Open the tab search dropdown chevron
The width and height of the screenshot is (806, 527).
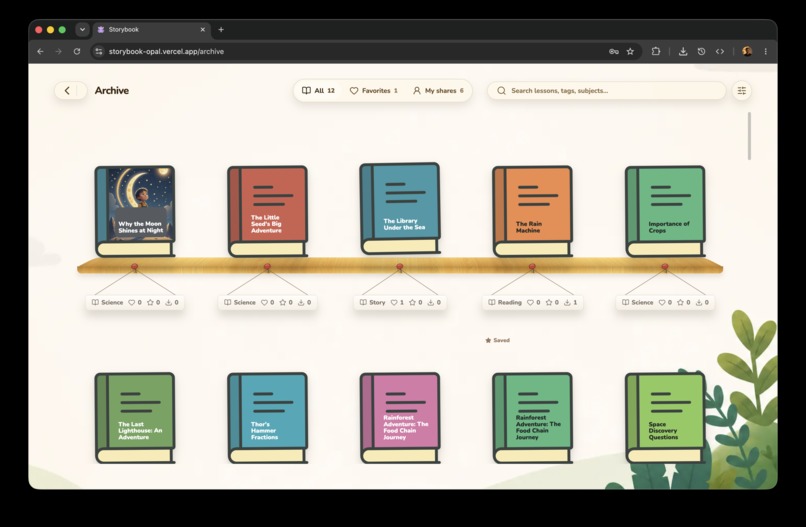tap(82, 30)
